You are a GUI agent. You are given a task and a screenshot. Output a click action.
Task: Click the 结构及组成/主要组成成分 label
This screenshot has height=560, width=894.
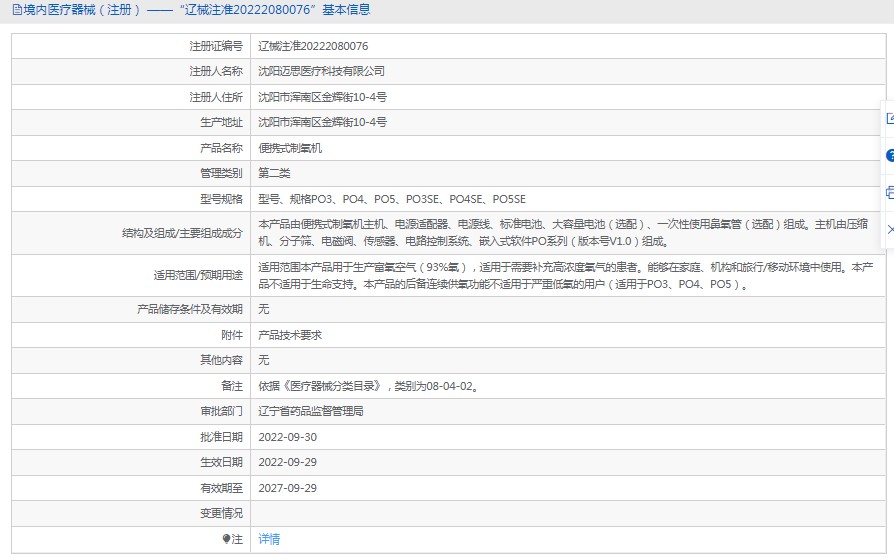[182, 233]
